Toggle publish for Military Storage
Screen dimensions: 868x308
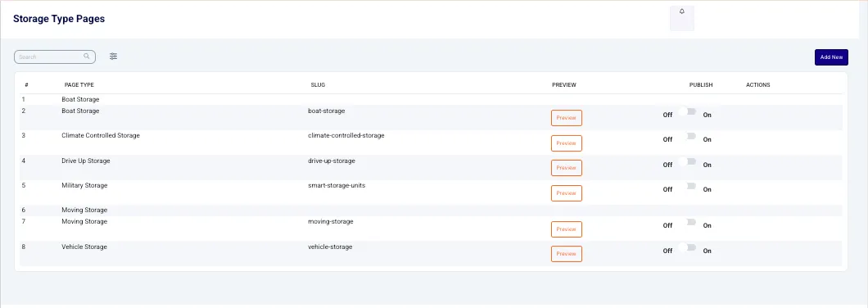[x=688, y=186]
